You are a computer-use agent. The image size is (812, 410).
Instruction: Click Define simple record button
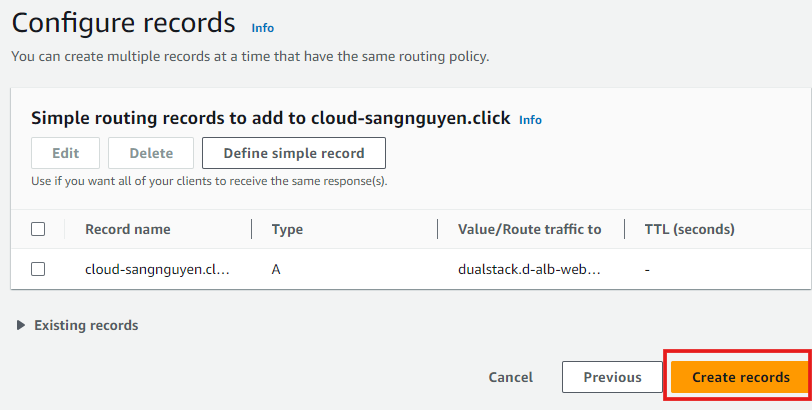click(293, 153)
